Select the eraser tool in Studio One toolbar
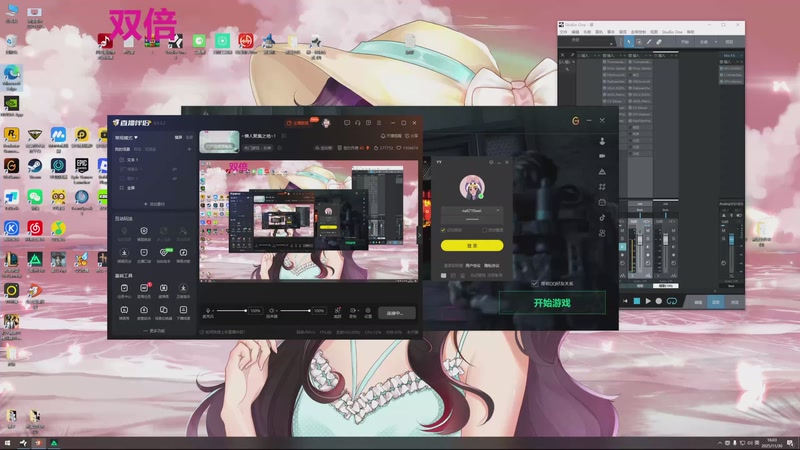This screenshot has width=800, height=450. (x=659, y=42)
